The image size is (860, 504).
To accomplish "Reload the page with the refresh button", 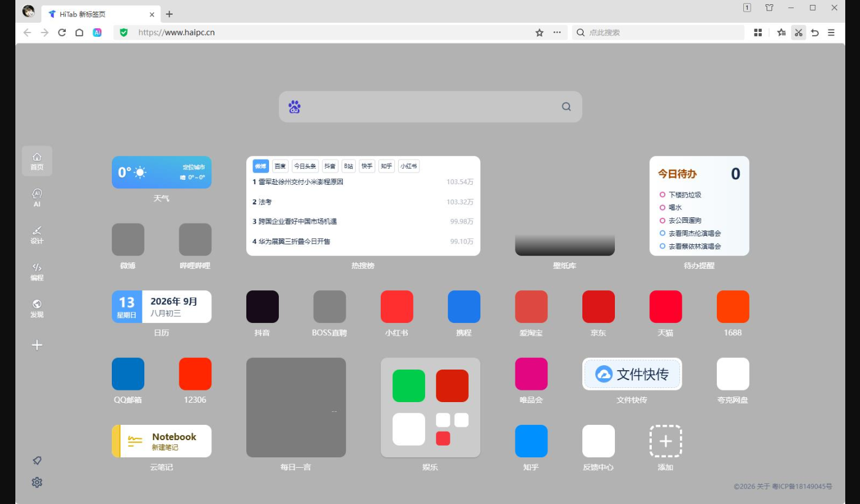I will click(x=62, y=33).
